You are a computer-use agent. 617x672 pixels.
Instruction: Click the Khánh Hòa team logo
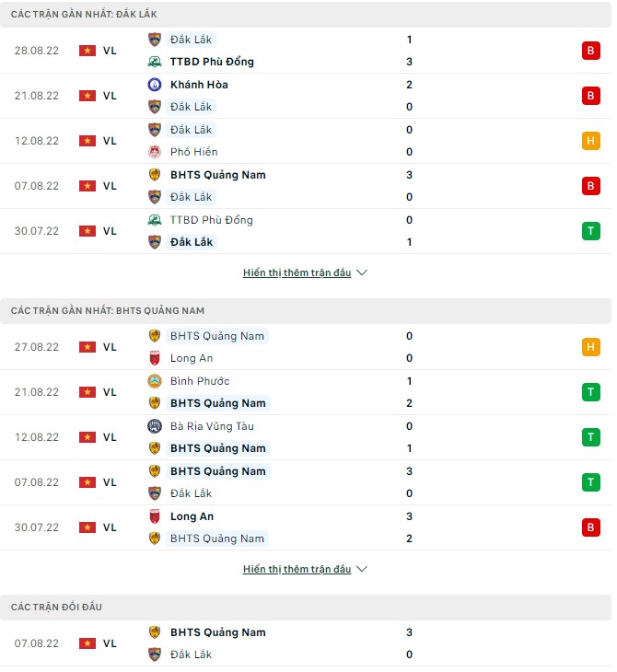click(x=155, y=85)
